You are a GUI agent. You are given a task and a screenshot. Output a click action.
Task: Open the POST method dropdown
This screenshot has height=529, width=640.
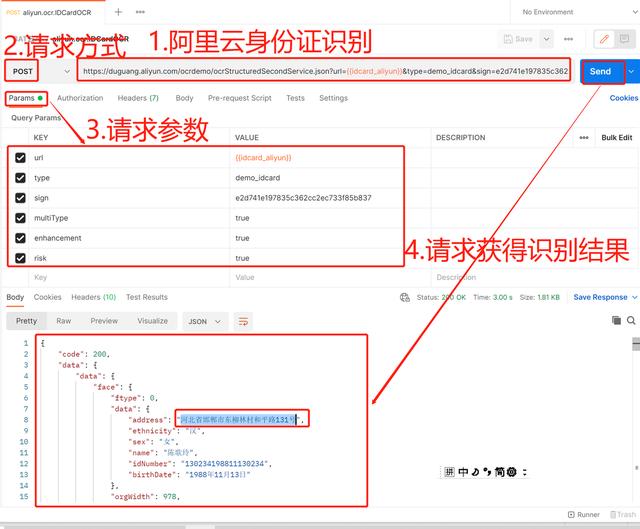39,71
